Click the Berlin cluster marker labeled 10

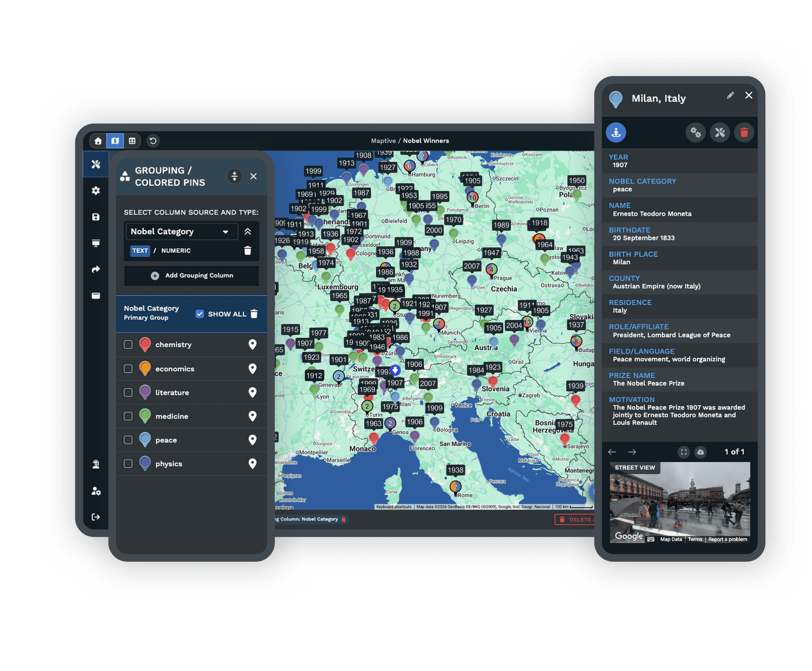(473, 198)
